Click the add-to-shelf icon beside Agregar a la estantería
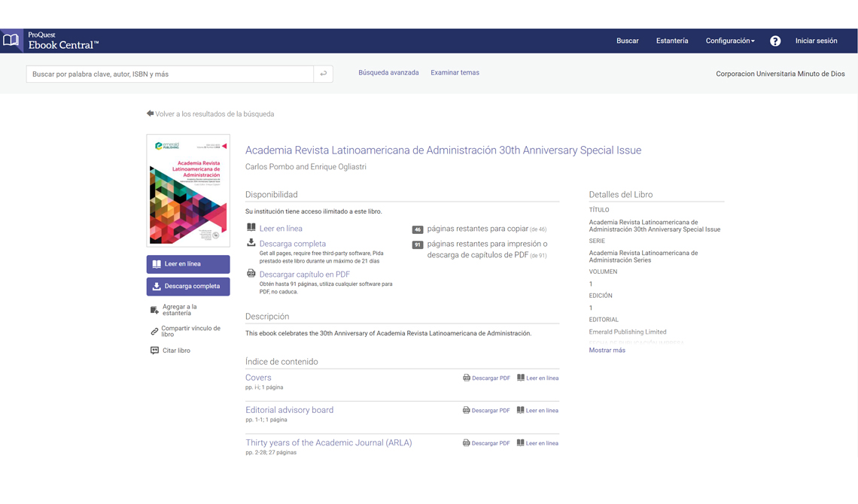858x504 pixels. tap(154, 310)
